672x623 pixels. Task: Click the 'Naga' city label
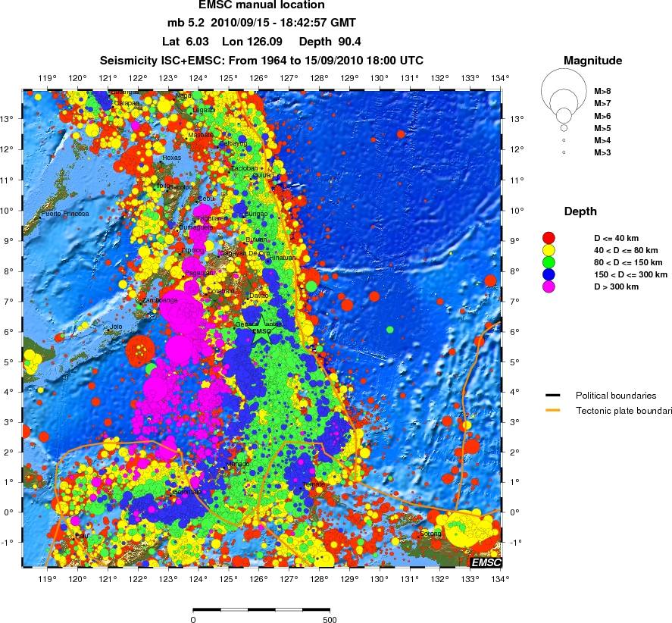click(183, 95)
